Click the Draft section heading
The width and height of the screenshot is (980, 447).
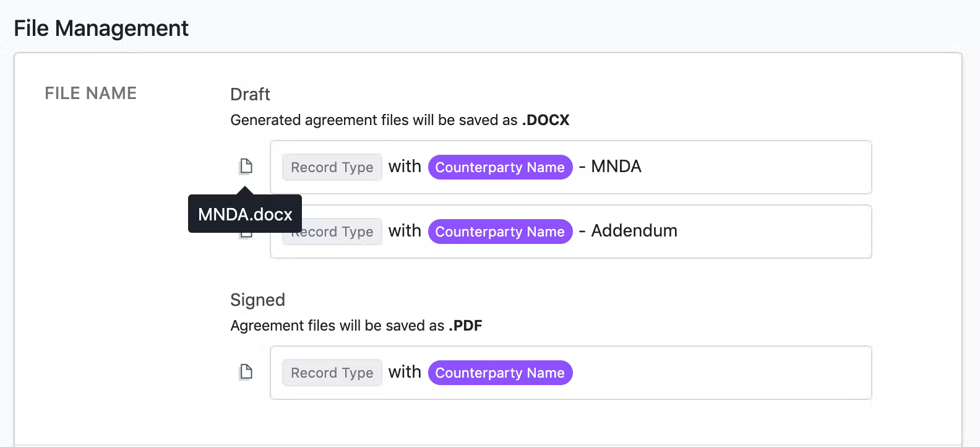pos(250,94)
